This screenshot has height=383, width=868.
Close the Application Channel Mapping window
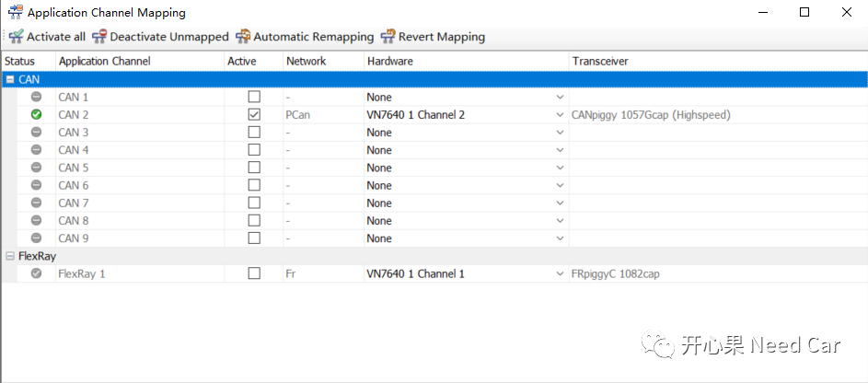click(847, 12)
